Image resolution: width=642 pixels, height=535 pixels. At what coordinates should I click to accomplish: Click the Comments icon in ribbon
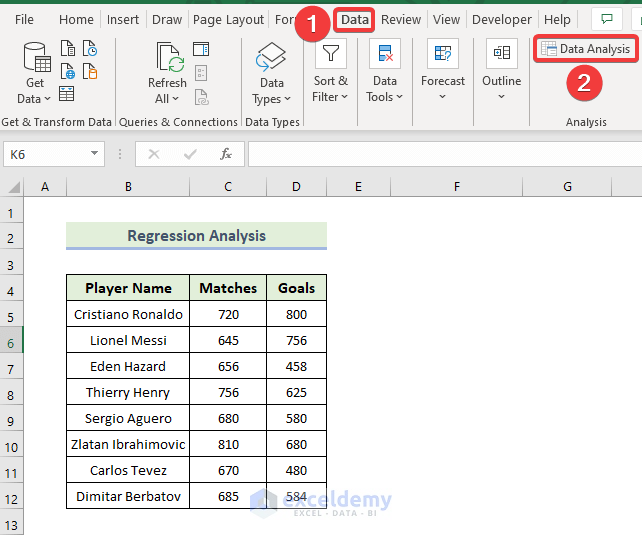coord(606,19)
